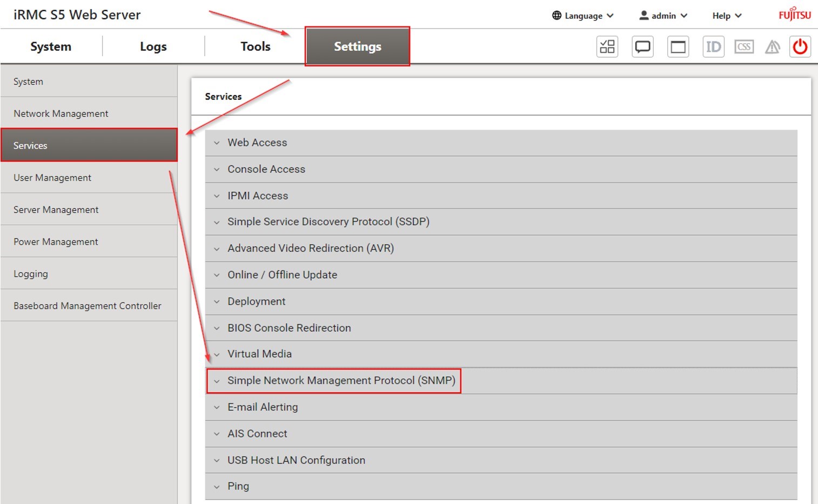Switch to the Tools tab

point(255,46)
